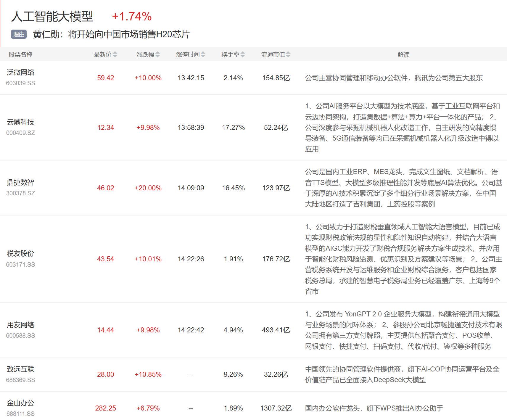This screenshot has width=507, height=420.
Task: Click stock code 688369.SS
Action: click(x=20, y=380)
